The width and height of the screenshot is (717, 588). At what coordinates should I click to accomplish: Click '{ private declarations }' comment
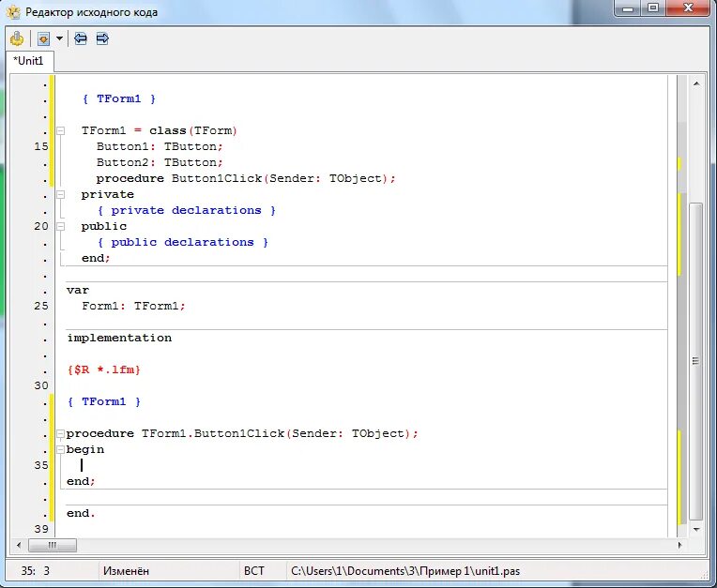pyautogui.click(x=187, y=211)
